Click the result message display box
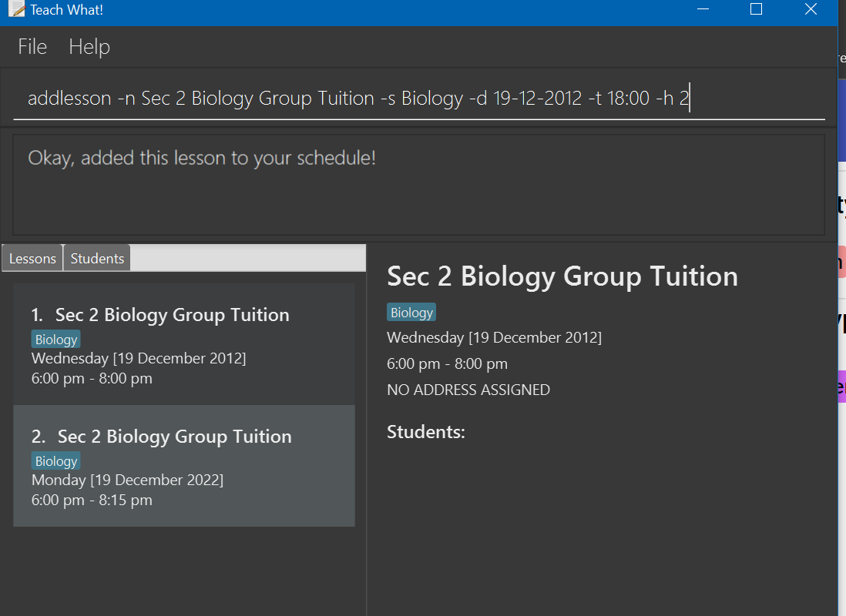Viewport: 846px width, 616px height. 418,185
